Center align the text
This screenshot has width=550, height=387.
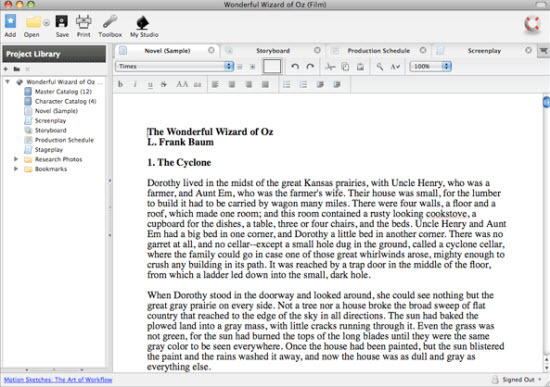232,84
